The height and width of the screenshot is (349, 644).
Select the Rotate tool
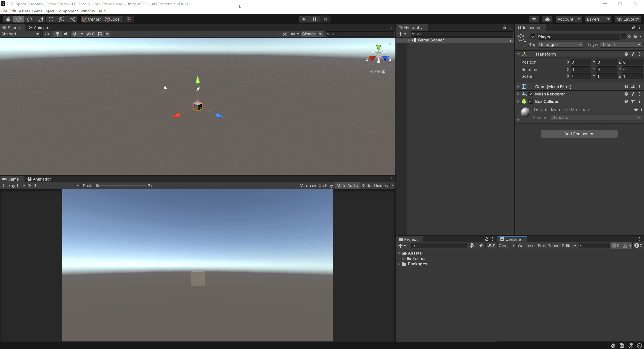tap(30, 19)
